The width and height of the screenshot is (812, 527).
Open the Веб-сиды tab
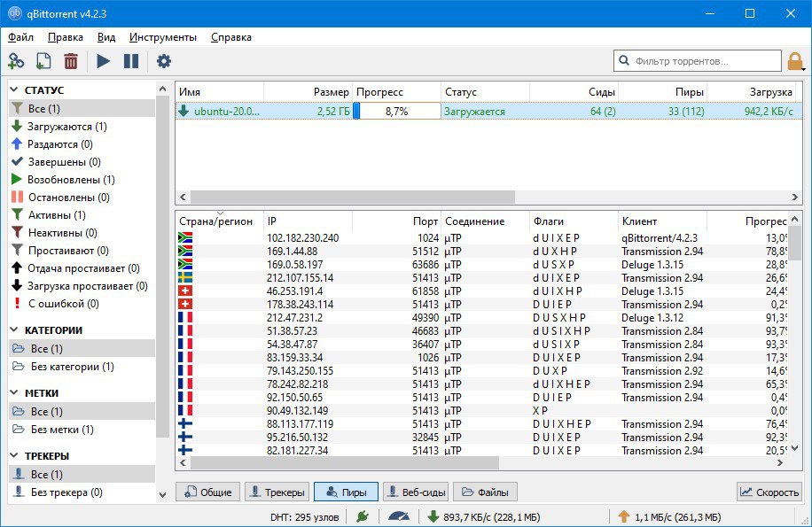(416, 492)
